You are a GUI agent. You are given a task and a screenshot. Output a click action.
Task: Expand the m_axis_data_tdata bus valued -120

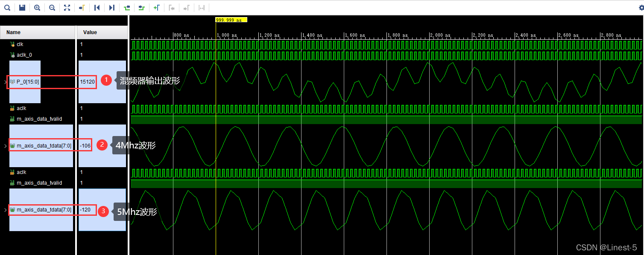pos(5,209)
